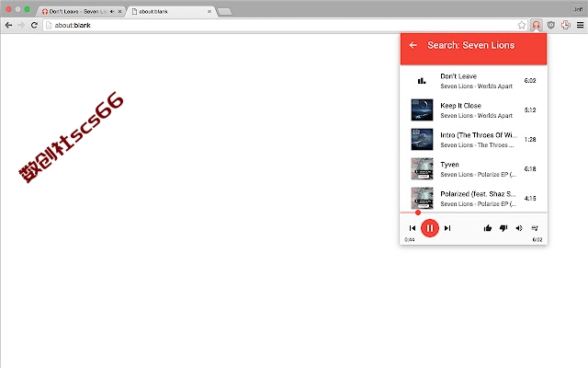Pause the currently playing song
The image size is (588, 368).
pos(430,228)
